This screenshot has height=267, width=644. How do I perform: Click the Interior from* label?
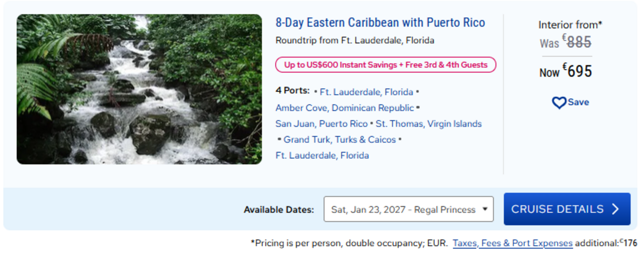click(x=570, y=25)
